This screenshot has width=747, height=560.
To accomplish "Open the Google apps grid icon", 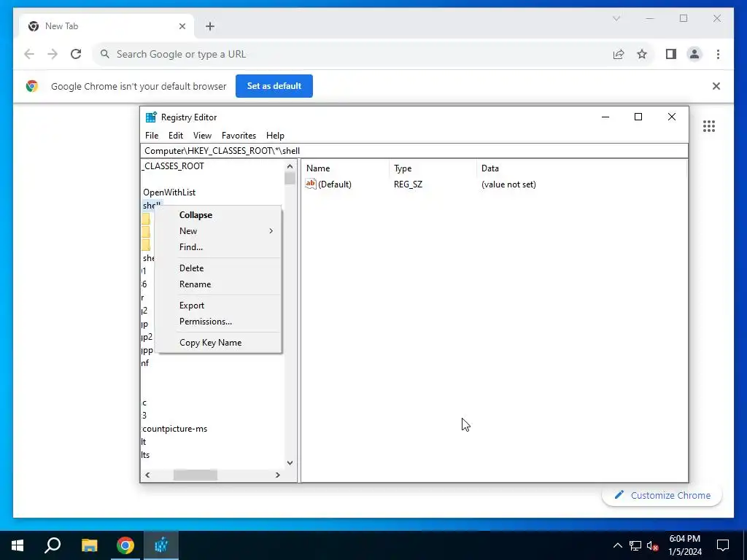I will coord(709,126).
